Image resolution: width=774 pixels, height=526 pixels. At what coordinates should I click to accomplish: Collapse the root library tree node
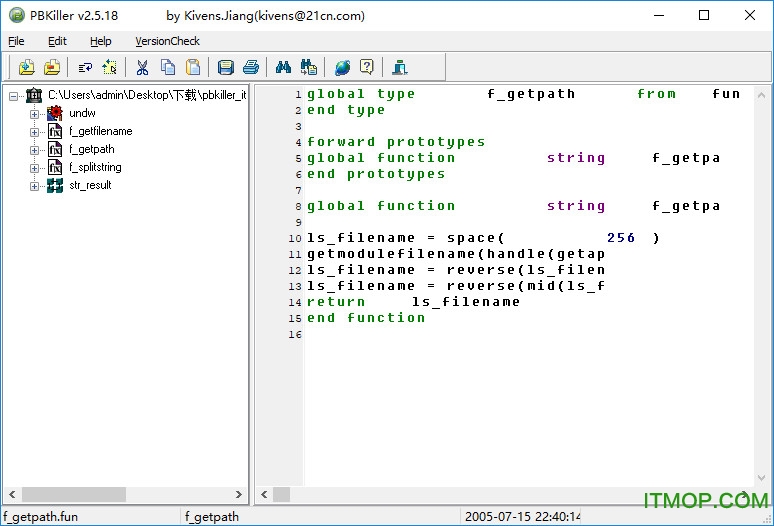[13, 96]
